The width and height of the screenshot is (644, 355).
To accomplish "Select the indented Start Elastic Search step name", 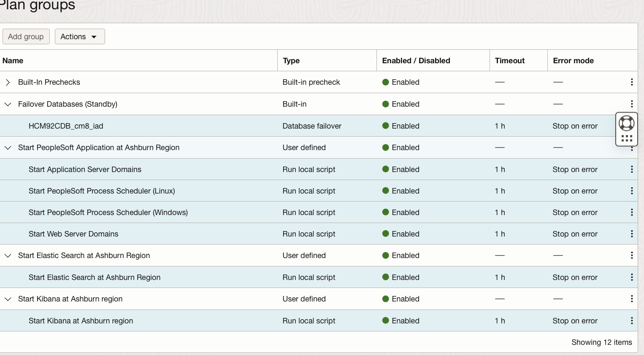I will 95,277.
